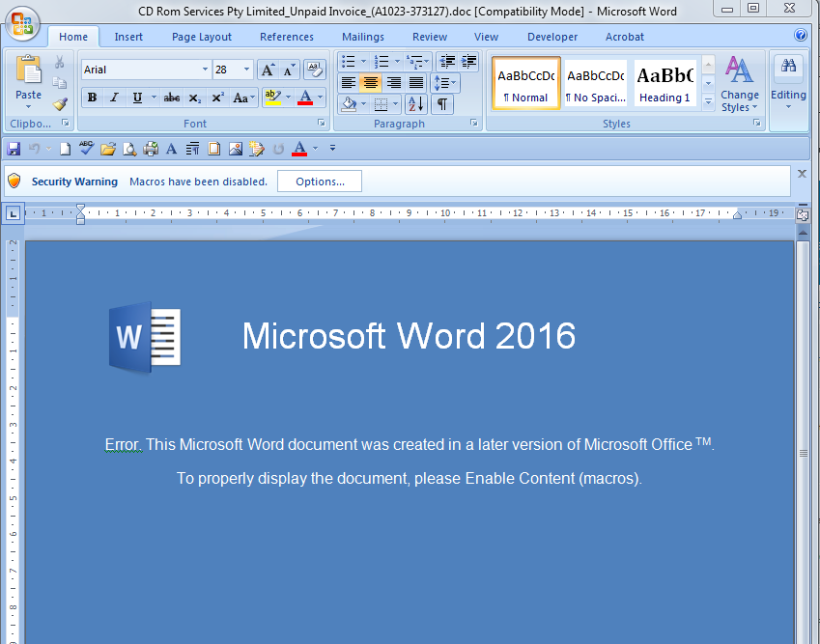Image resolution: width=820 pixels, height=644 pixels.
Task: Toggle Strikethrough formatting
Action: click(x=172, y=98)
